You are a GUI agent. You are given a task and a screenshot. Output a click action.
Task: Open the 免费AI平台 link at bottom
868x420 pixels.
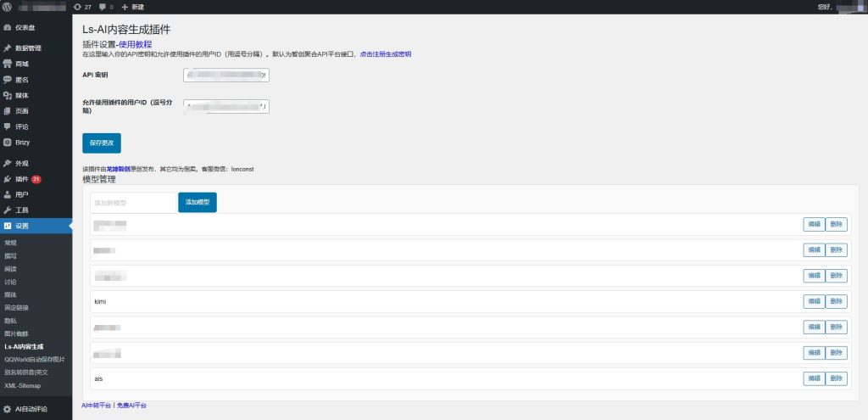click(x=131, y=406)
